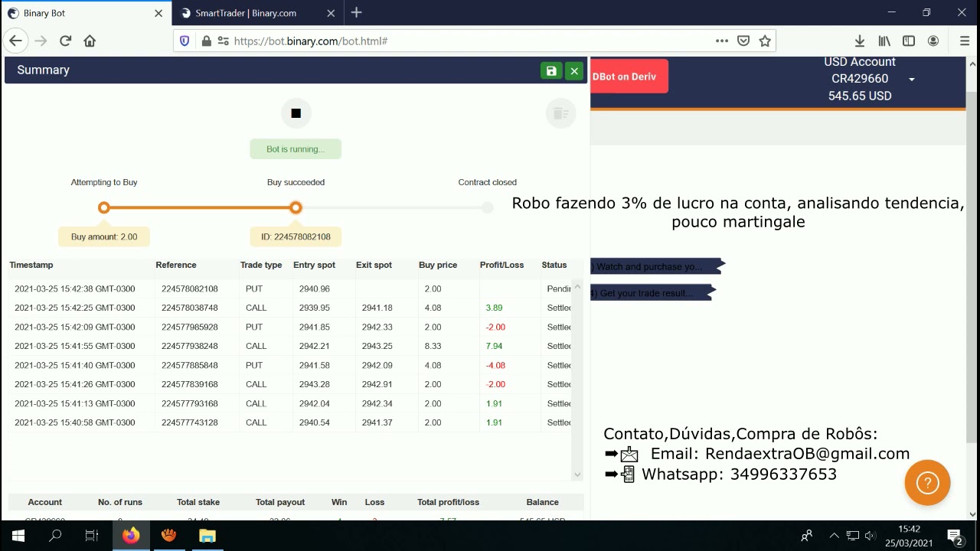Click the Buy succeeded progress marker
Viewport: 980px width, 551px height.
pos(296,207)
